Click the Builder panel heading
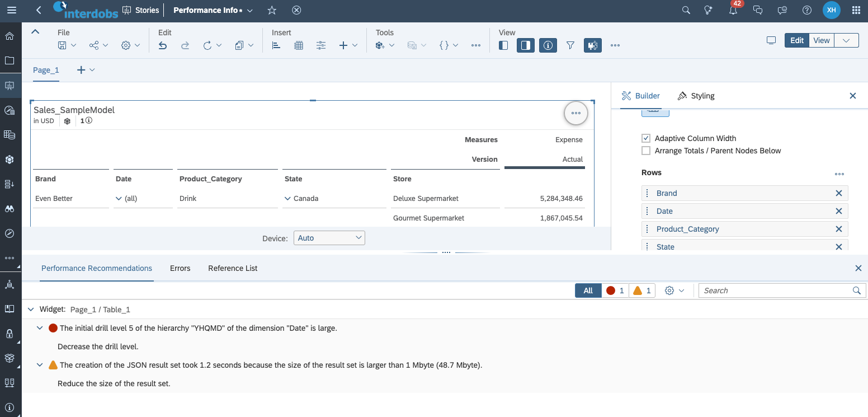Image resolution: width=868 pixels, height=417 pixels. [x=640, y=96]
